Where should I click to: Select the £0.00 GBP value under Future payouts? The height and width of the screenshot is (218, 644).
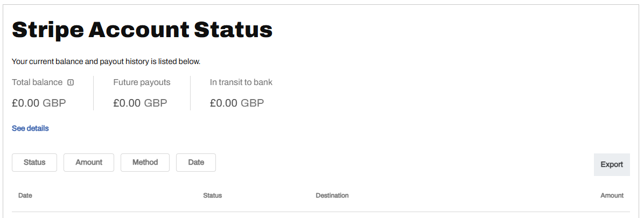pos(140,103)
